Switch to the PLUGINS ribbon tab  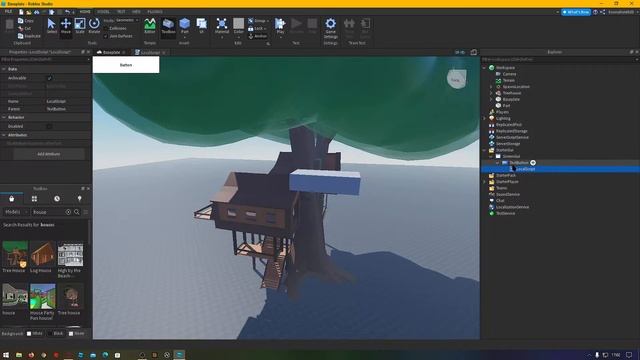point(155,11)
